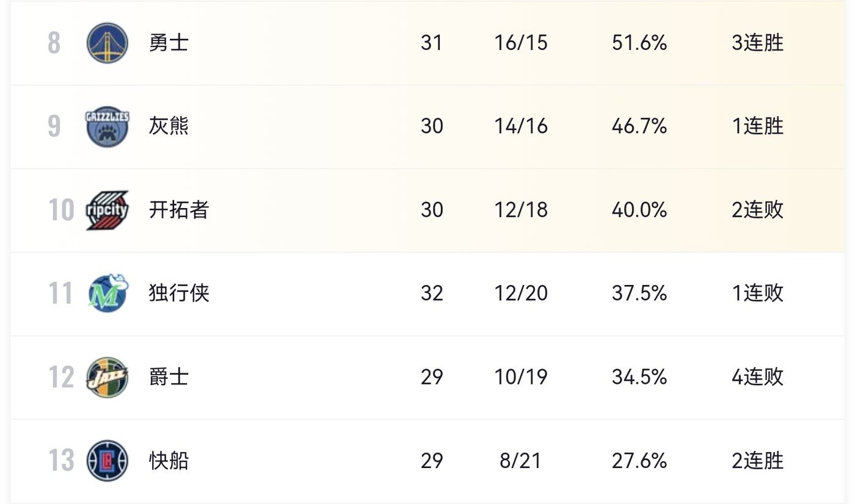Open the 爵士 team page
This screenshot has width=855, height=504.
(169, 377)
